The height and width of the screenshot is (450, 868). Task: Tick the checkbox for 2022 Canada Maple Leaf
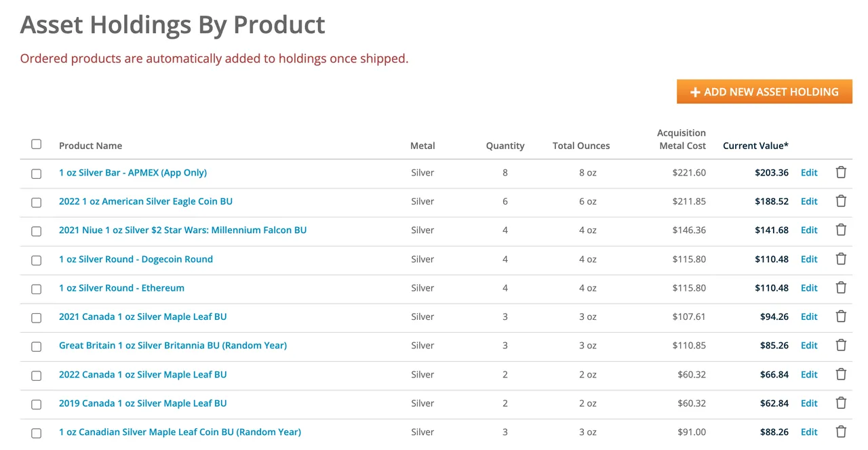click(x=37, y=375)
